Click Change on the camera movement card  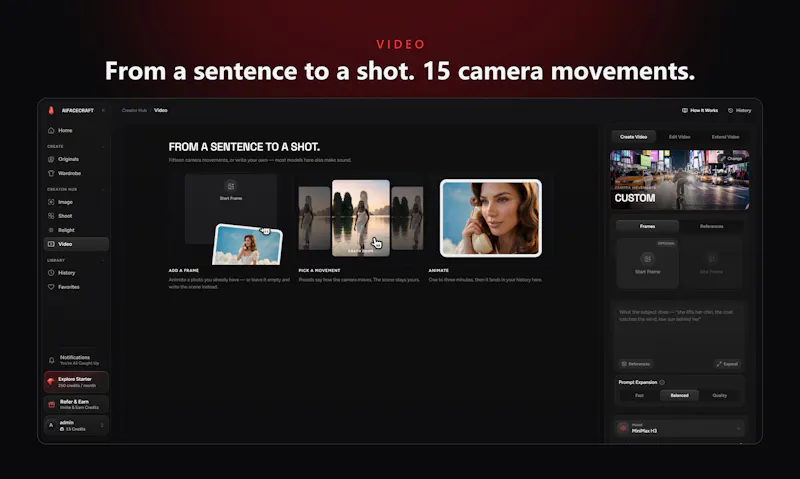[x=731, y=159]
